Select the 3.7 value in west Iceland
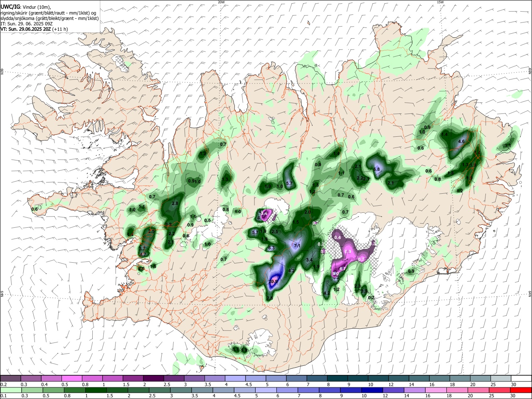The image size is (532, 399). tap(142, 248)
